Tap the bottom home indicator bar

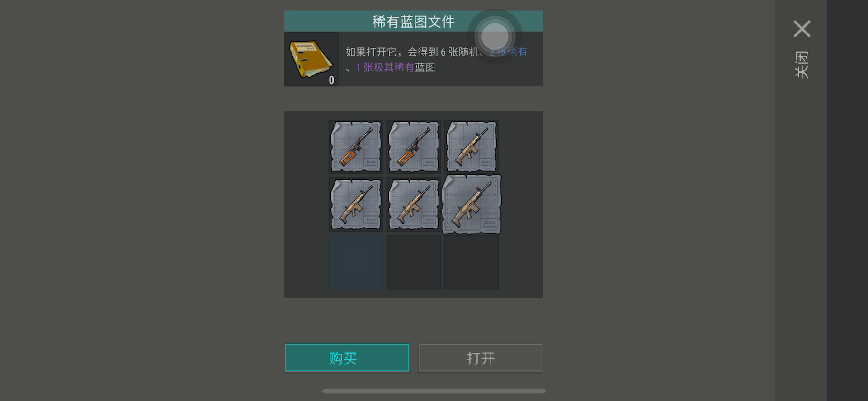tap(434, 391)
